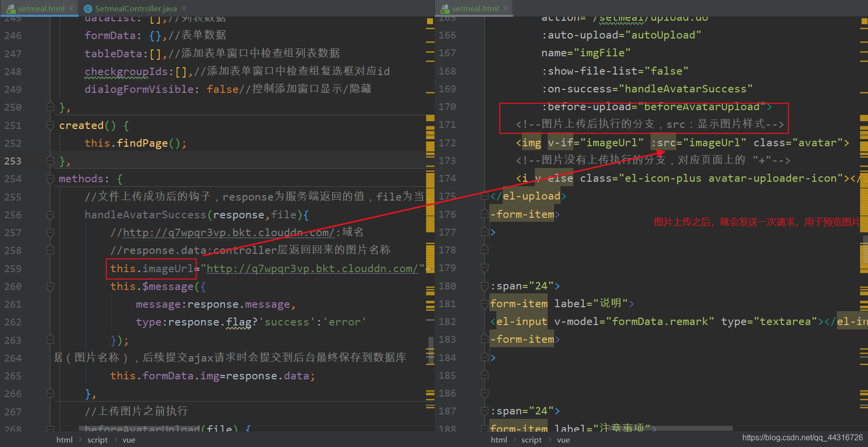Image resolution: width=868 pixels, height=447 pixels.
Task: Click line number 253 in left gutter
Action: coord(13,161)
